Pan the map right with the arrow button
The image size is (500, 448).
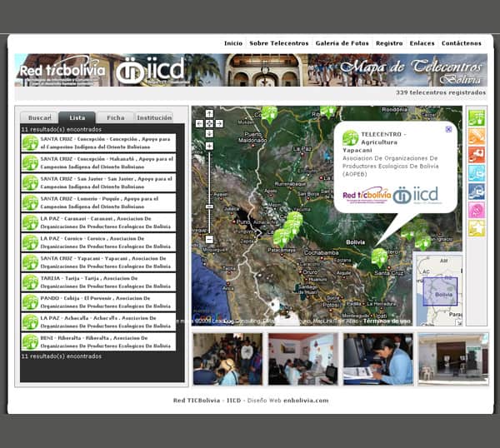(219, 123)
